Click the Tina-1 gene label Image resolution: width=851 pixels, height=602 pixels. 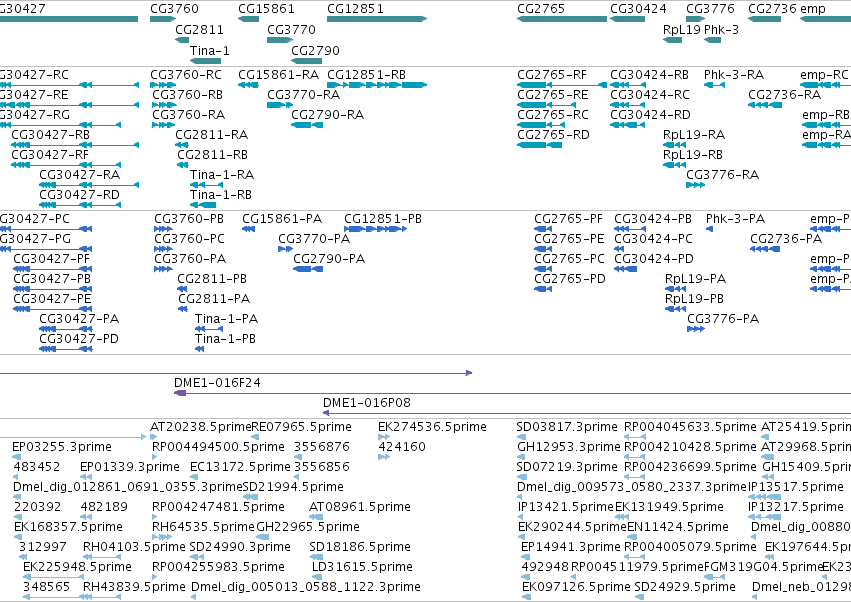point(209,51)
